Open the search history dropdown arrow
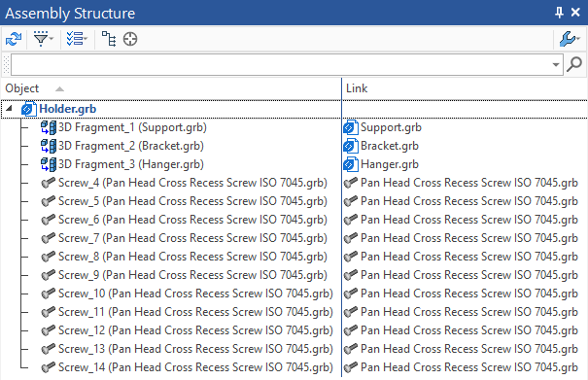This screenshot has height=380, width=588. pos(556,64)
